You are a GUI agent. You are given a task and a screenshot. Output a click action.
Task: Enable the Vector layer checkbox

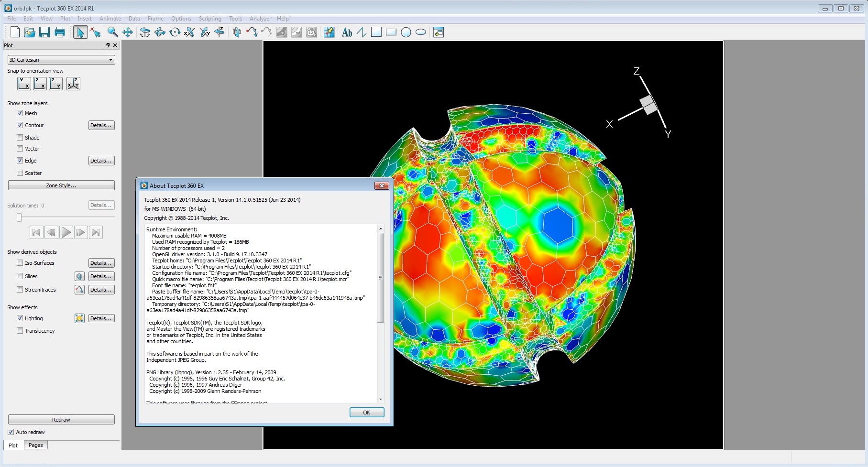(x=20, y=149)
